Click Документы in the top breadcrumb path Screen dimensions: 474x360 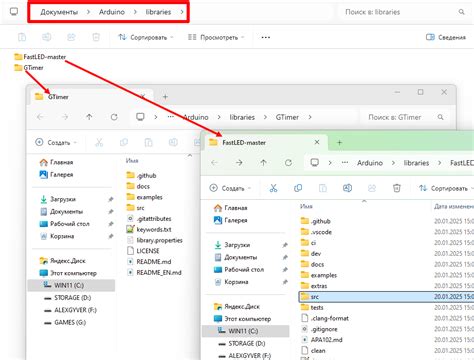click(x=59, y=12)
